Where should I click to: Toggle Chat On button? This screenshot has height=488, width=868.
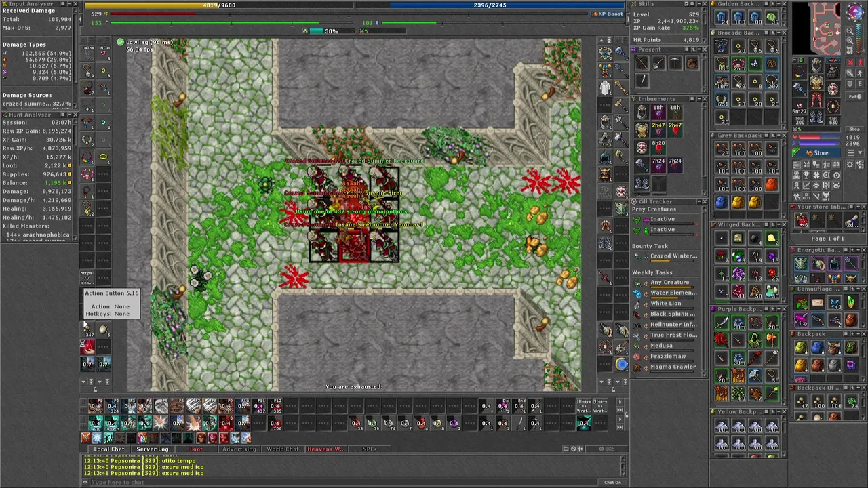(612, 483)
